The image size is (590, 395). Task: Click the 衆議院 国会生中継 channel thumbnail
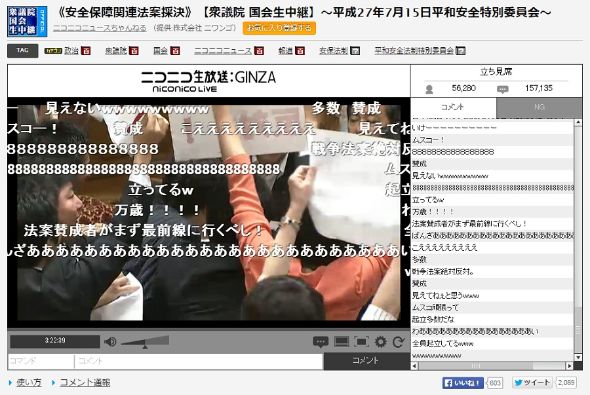click(x=27, y=21)
